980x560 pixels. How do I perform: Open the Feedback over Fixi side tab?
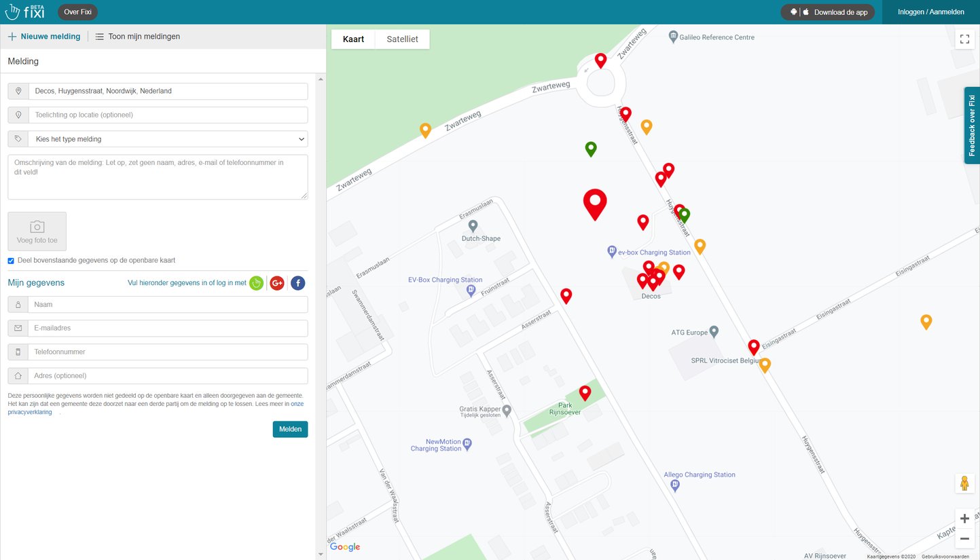point(972,126)
